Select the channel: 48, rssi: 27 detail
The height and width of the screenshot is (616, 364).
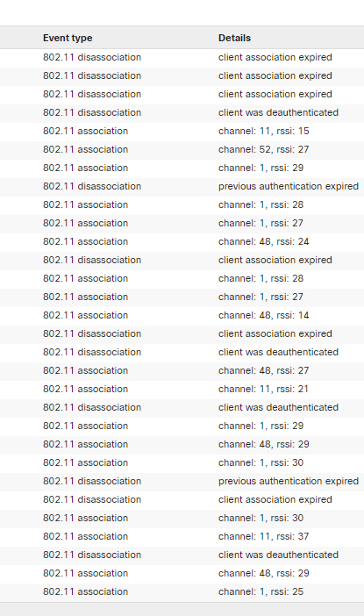point(263,370)
